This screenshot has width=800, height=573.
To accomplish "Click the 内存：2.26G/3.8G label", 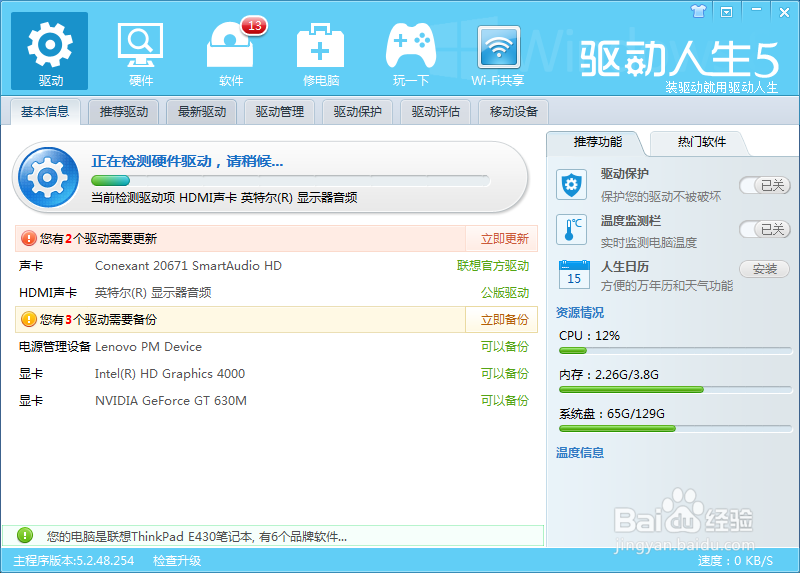I will click(x=609, y=375).
